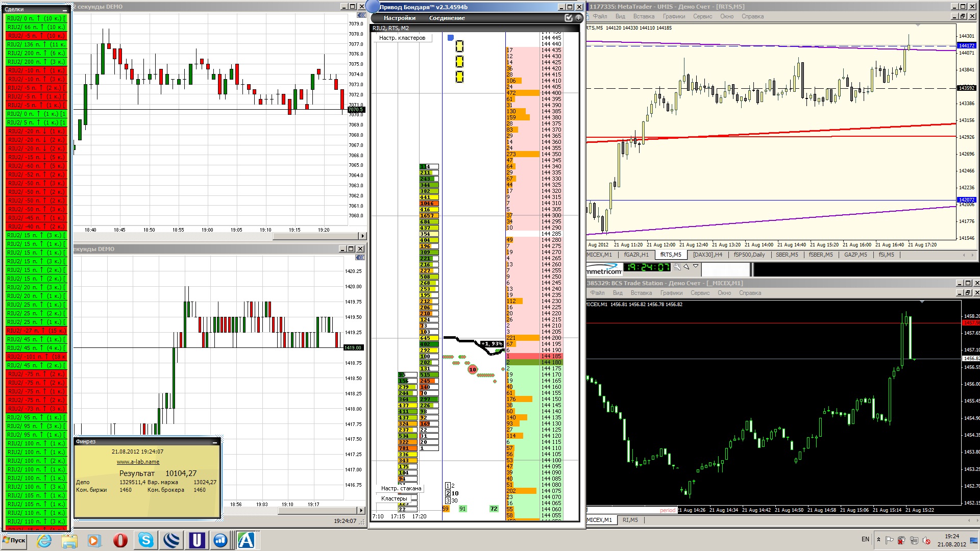Click the wrench settings icon beside the clock
The height and width of the screenshot is (551, 980).
677,267
